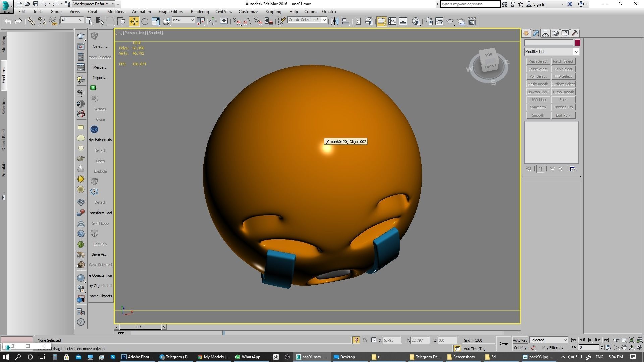Click Save As in the side panel
This screenshot has height=362, width=644.
pos(100,254)
